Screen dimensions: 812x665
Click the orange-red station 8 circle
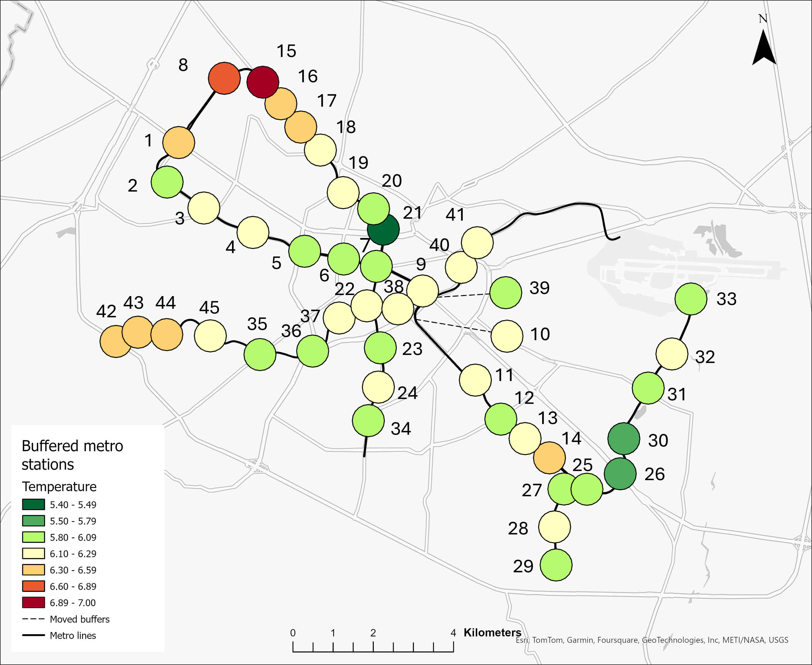[224, 78]
